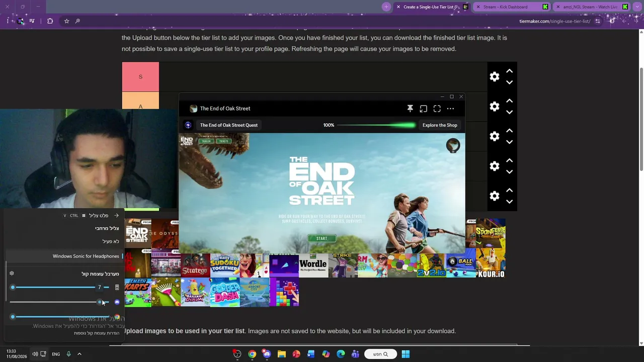The width and height of the screenshot is (644, 362).
Task: Click the microphone icon in system tray
Action: (x=68, y=354)
